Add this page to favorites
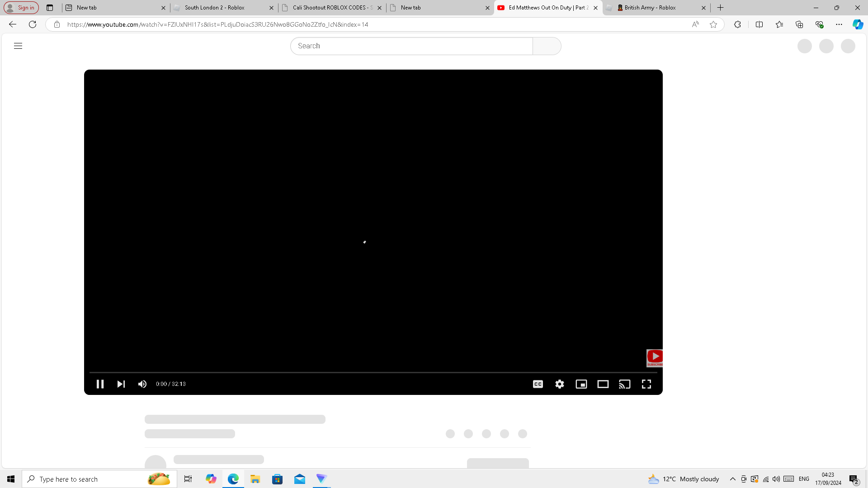The width and height of the screenshot is (868, 488). [713, 24]
